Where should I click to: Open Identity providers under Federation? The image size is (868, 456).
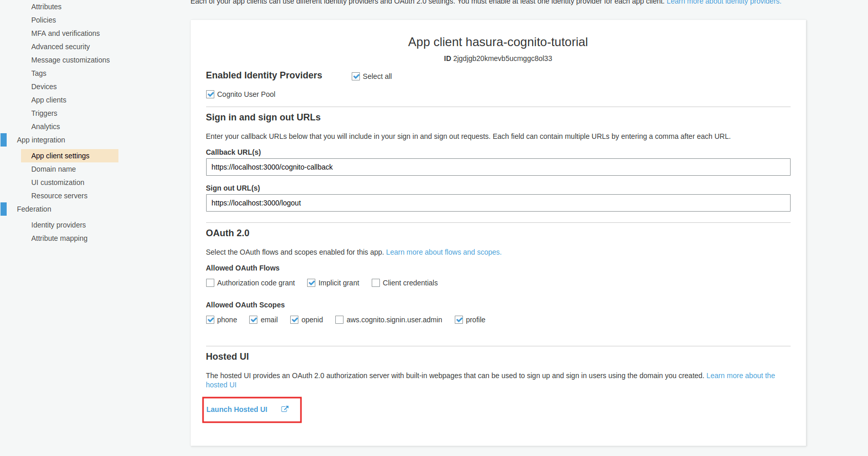click(x=58, y=225)
